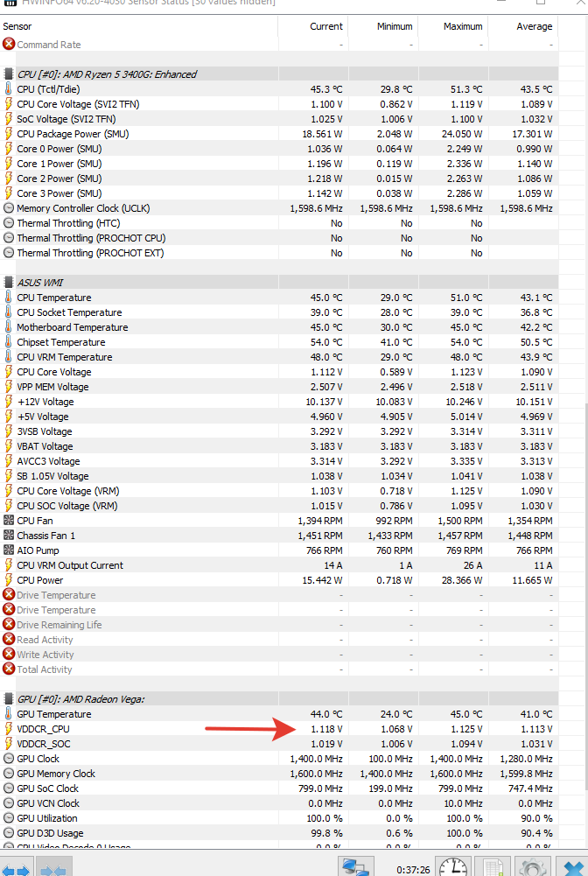Viewport: 588px width, 876px height.
Task: Click the chip icon of the AMD Ryzen 5 3400G group
Action: (9, 74)
